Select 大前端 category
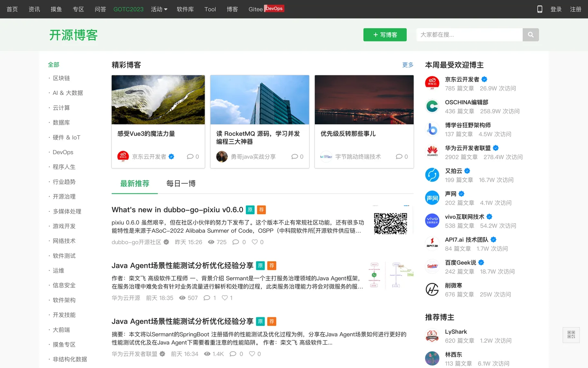Viewport: 588px width, 368px height. [61, 330]
